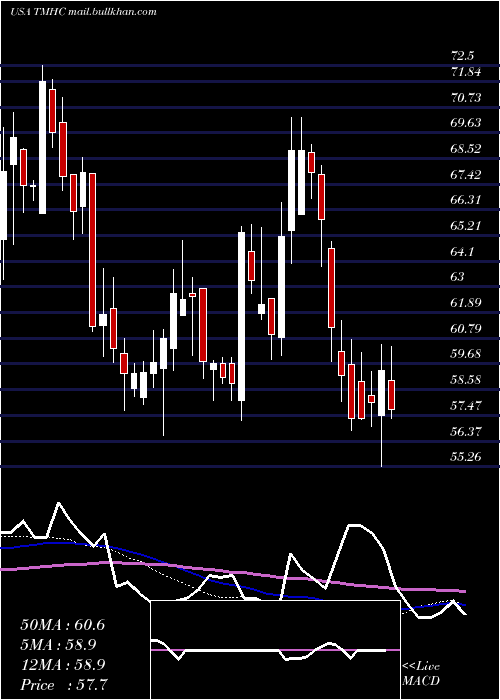Click the 68.52 price axis label
This screenshot has width=500, height=700.
click(467, 149)
